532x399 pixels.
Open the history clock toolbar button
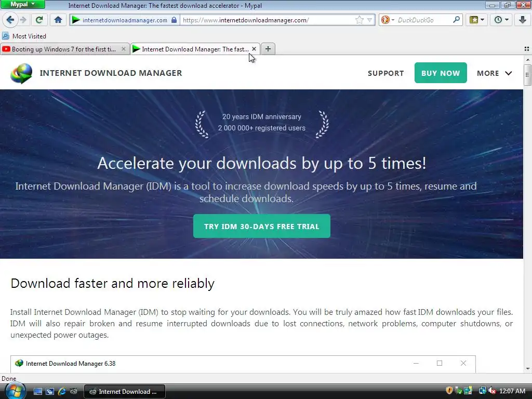click(x=501, y=20)
